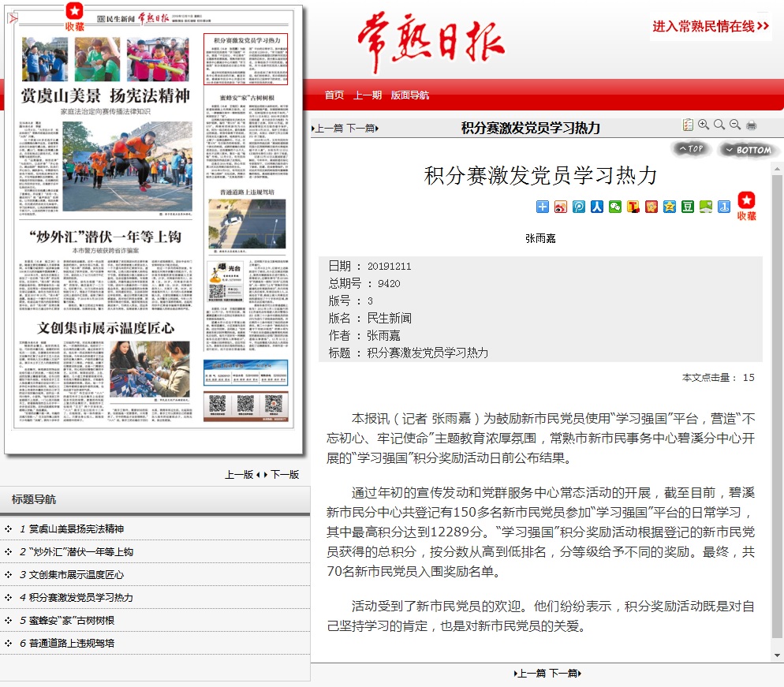This screenshot has width=784, height=687.
Task: Print the article using the printer icon
Action: point(751,125)
